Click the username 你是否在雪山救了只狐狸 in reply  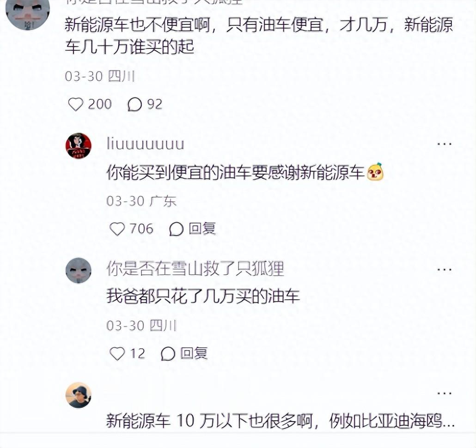click(195, 269)
